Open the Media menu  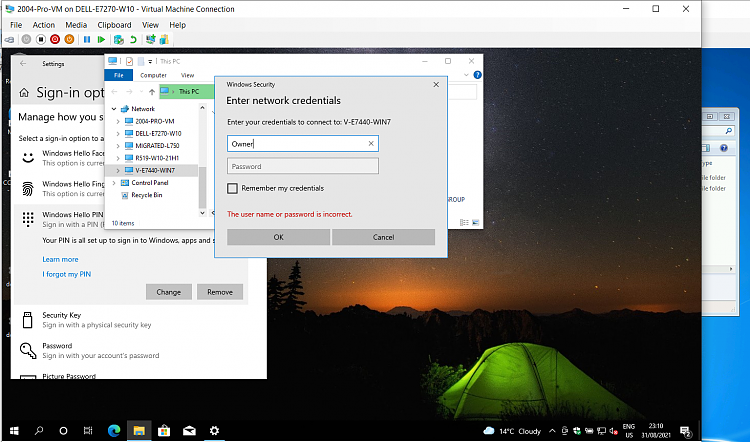[76, 25]
